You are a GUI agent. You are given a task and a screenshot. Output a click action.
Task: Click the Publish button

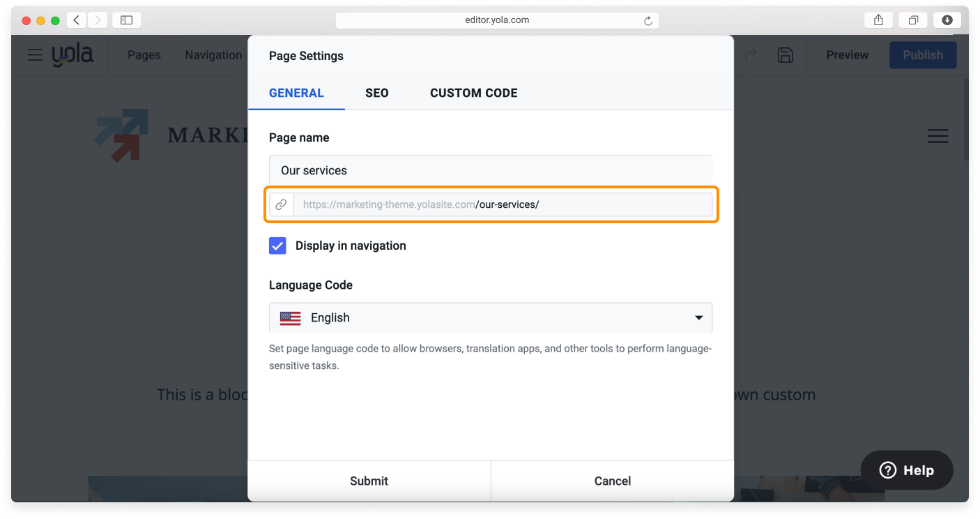(x=923, y=54)
